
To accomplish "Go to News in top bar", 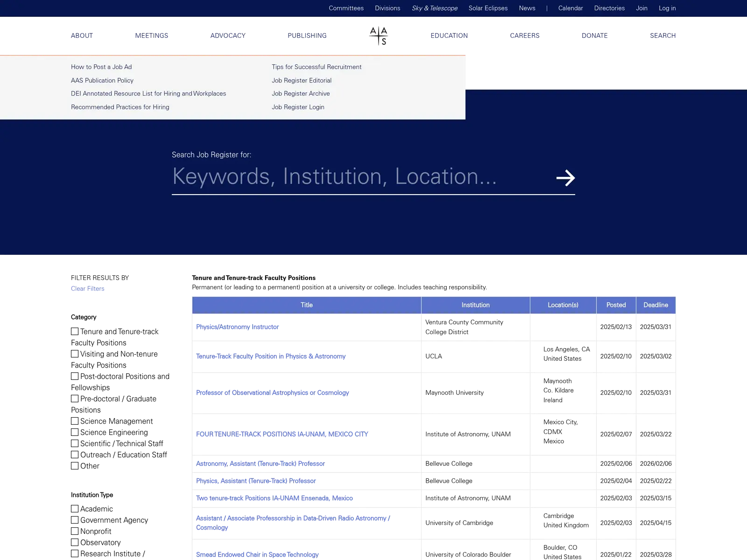I will click(x=527, y=8).
